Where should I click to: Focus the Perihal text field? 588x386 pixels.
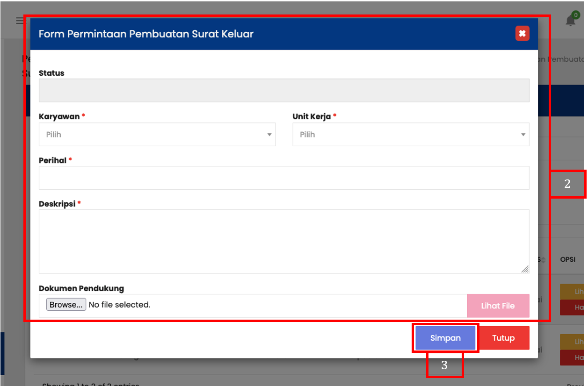[x=284, y=178]
